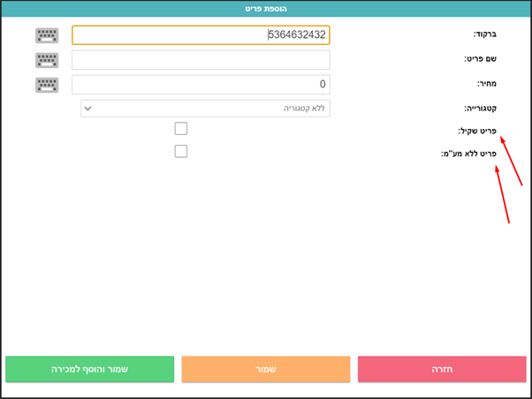Viewport: 532px width, 399px height.
Task: Open the ללא קטגוריה category dropdown
Action: [205, 108]
